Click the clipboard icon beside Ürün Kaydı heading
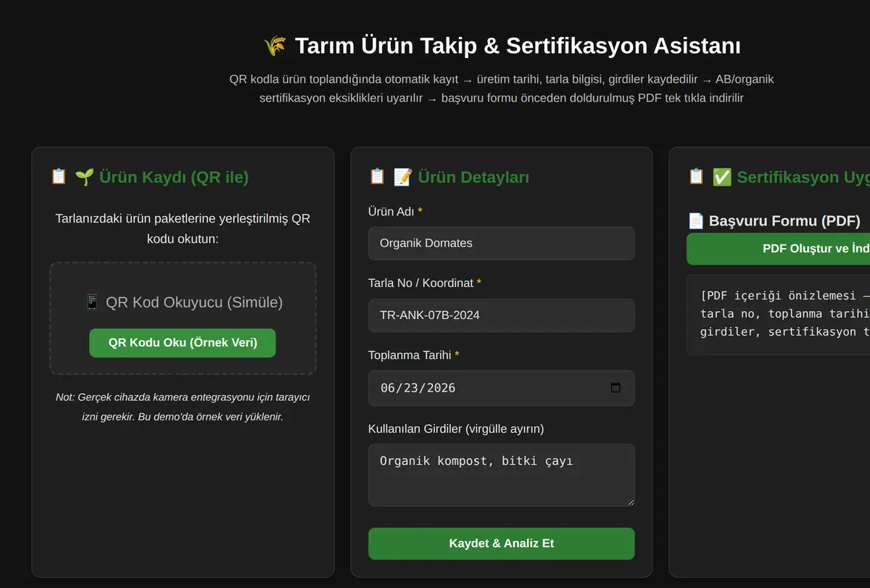The image size is (870, 588). pos(58,176)
